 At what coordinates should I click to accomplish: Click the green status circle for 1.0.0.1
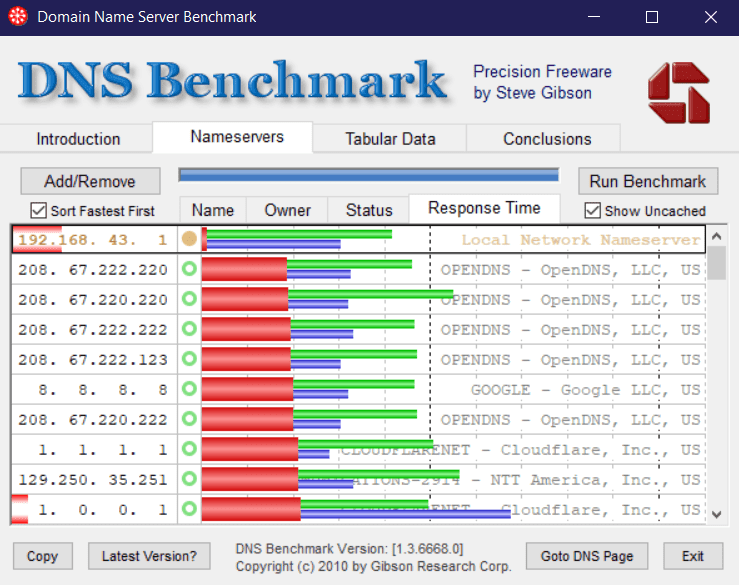click(x=189, y=509)
